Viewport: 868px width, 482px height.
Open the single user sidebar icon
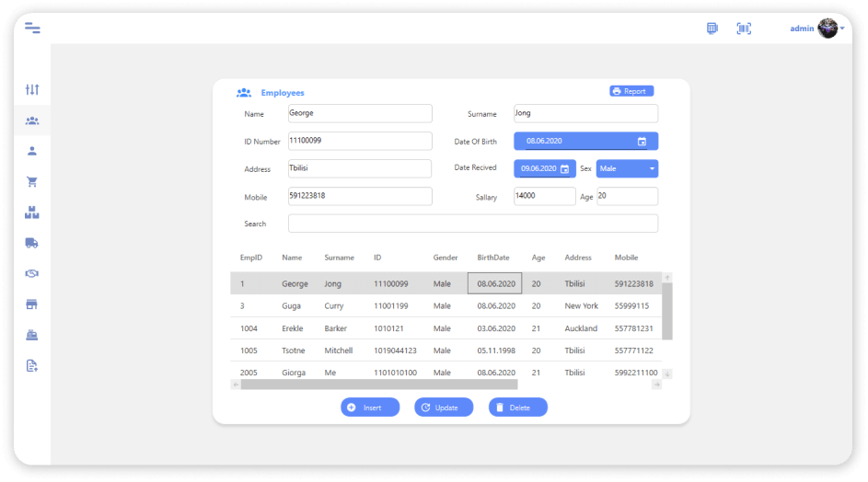[32, 151]
